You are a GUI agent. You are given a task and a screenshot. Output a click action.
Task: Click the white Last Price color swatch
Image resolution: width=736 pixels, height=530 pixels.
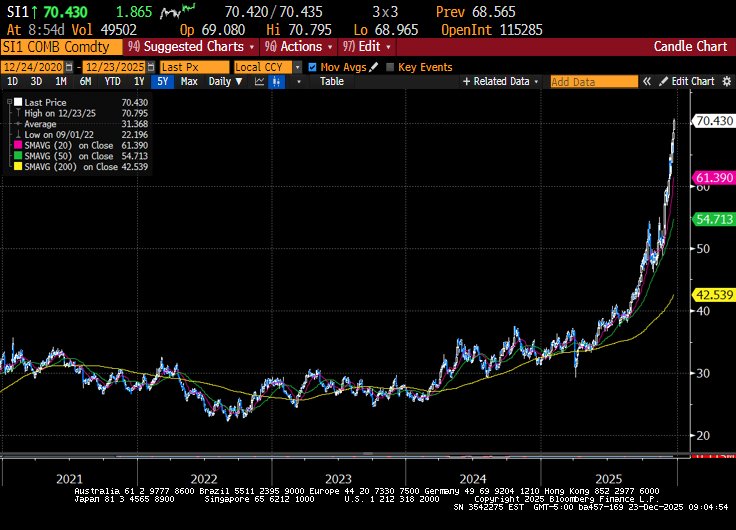(18, 102)
